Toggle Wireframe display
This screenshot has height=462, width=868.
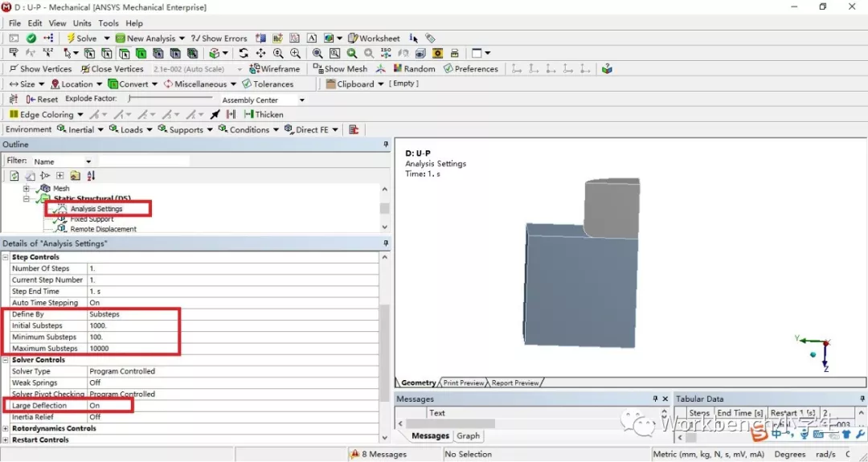pyautogui.click(x=275, y=68)
